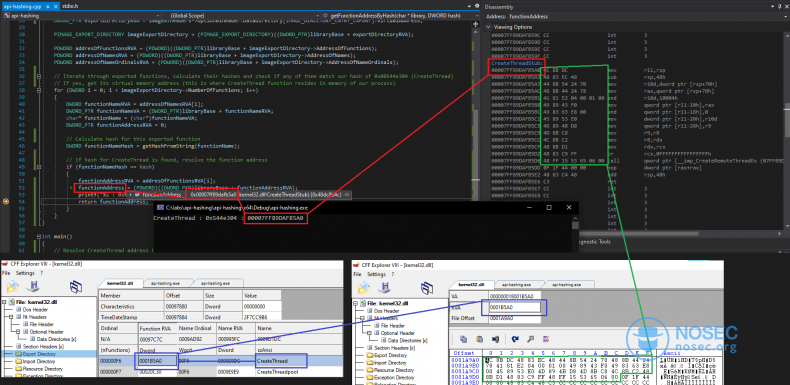Collapse Nt Headers node in export-table CFF window

click(x=11, y=317)
